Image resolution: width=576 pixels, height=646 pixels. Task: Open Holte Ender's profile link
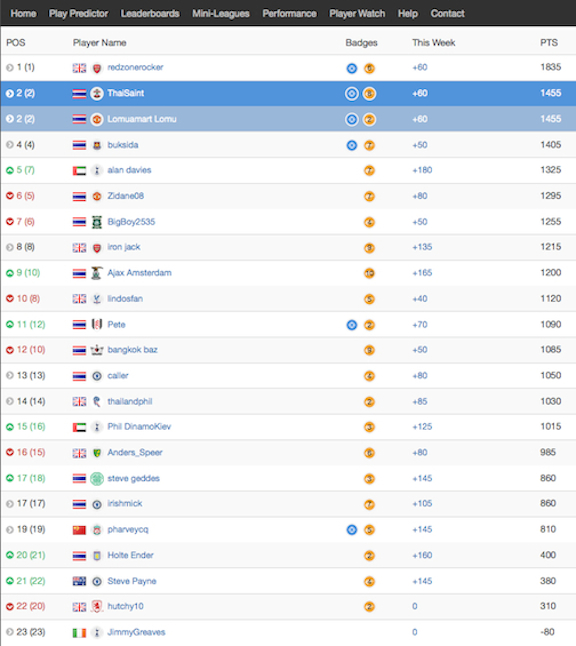click(130, 555)
